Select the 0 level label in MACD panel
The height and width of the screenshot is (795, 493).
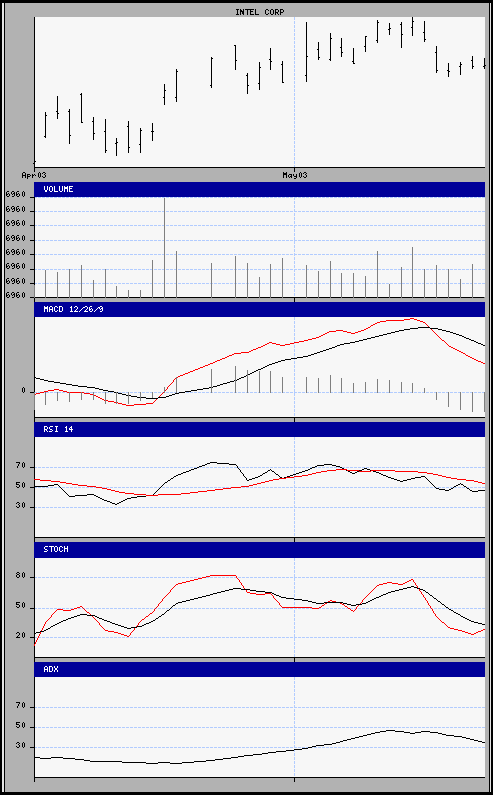click(23, 391)
